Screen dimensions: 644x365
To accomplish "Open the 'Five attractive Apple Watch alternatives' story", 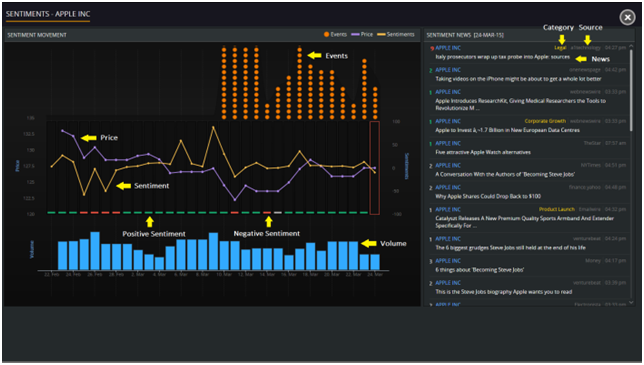I will point(483,152).
